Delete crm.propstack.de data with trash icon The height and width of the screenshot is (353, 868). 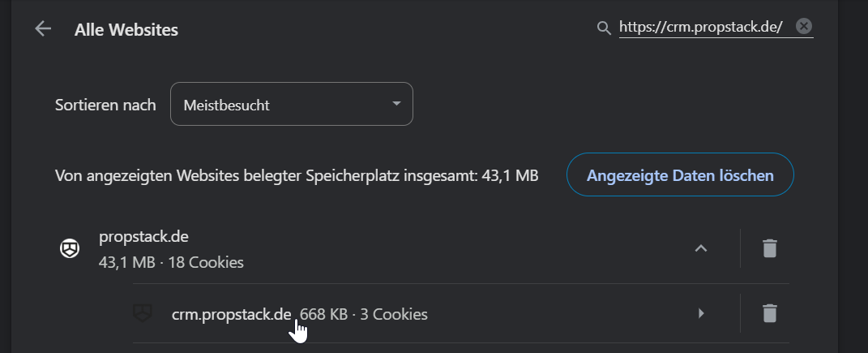point(769,313)
